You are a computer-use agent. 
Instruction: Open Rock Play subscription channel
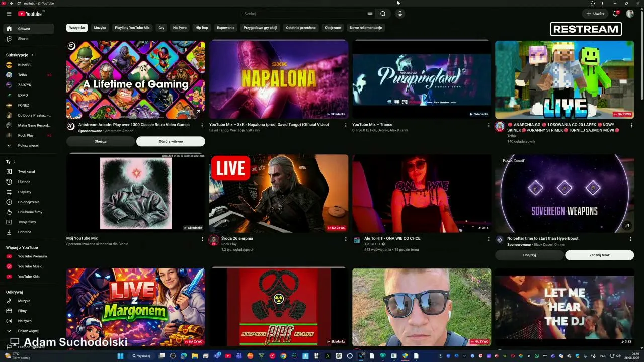point(29,135)
